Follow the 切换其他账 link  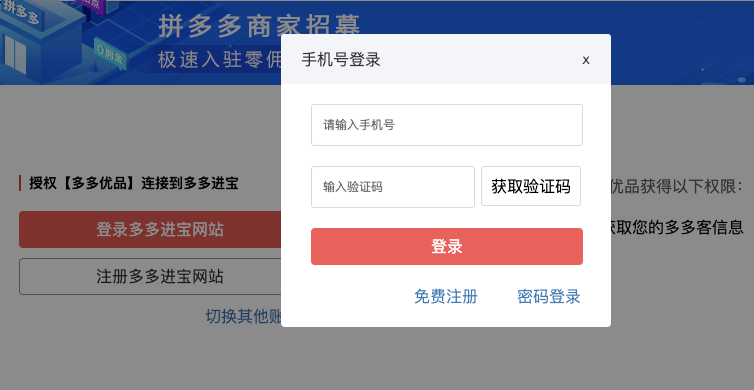point(243,316)
